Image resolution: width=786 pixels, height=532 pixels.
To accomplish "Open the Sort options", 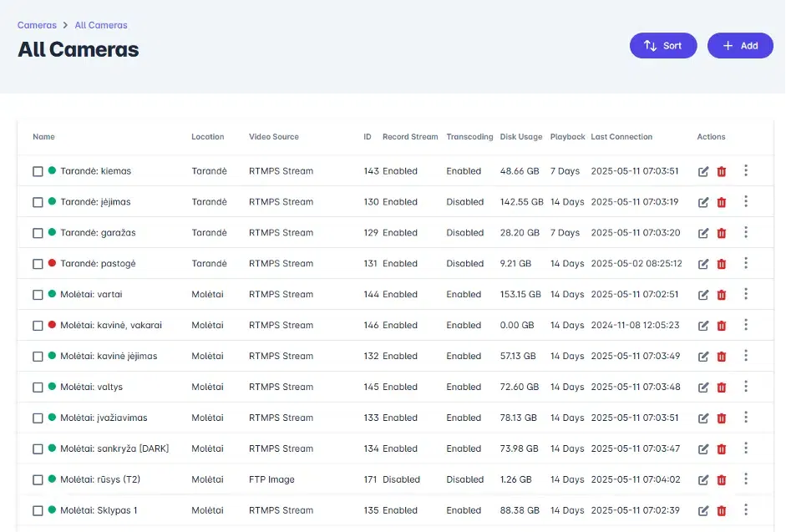I will [x=663, y=45].
